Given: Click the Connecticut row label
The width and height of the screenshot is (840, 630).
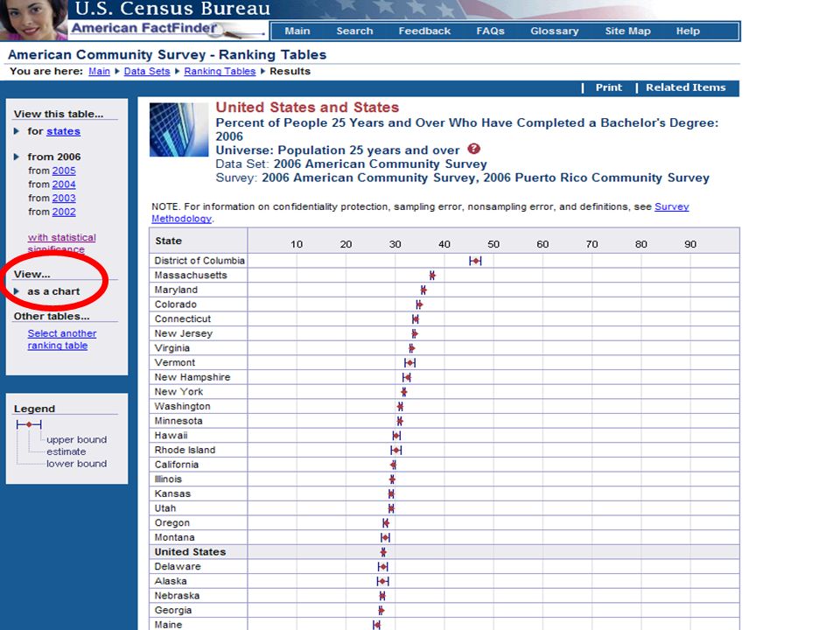Looking at the screenshot, I should tap(183, 318).
